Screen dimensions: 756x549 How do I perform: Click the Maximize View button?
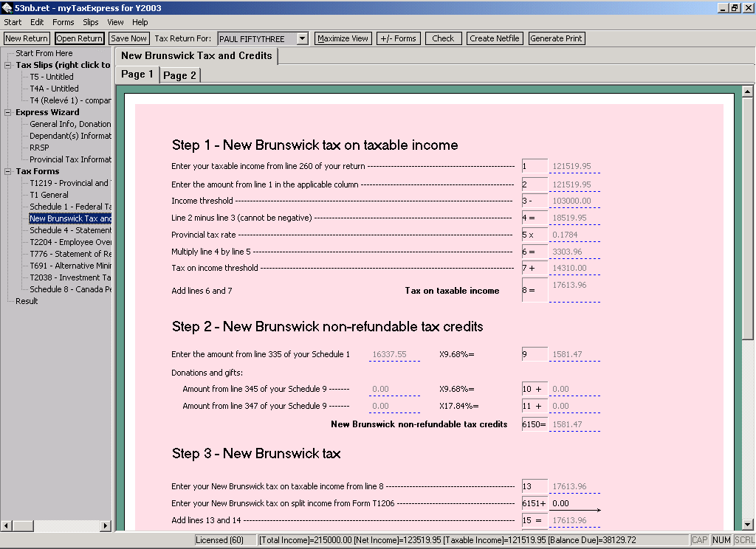[343, 38]
